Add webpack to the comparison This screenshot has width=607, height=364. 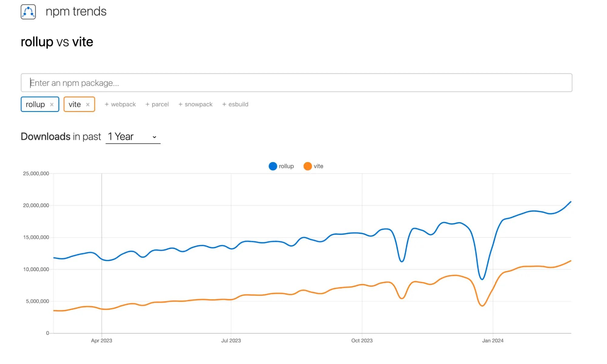point(120,104)
